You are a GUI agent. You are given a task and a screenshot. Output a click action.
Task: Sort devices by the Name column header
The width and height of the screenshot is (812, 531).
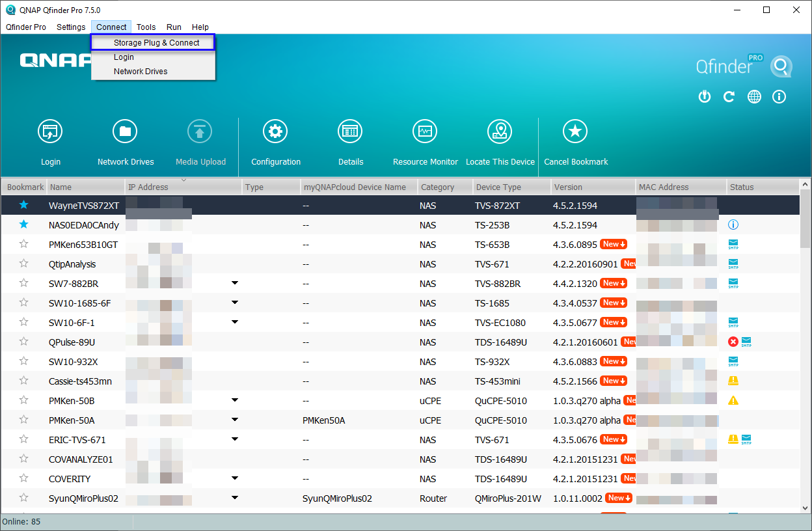(85, 187)
